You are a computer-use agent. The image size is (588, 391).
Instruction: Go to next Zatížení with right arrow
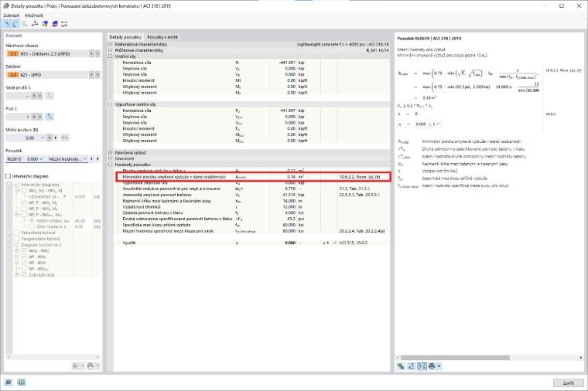97,75
